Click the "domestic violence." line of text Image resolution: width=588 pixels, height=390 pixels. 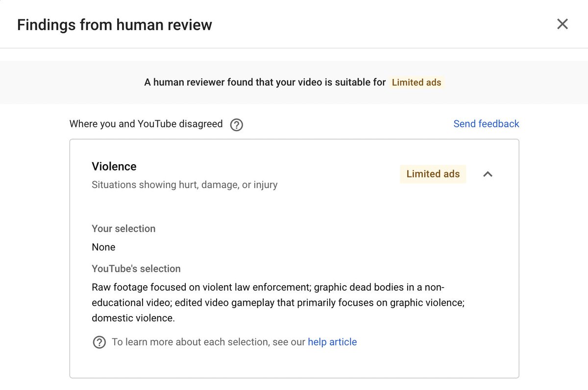point(133,318)
